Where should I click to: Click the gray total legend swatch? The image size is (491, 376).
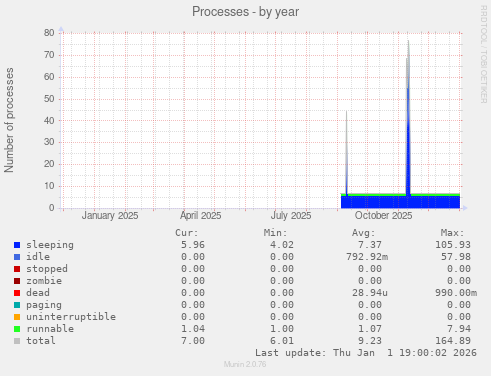pos(17,341)
